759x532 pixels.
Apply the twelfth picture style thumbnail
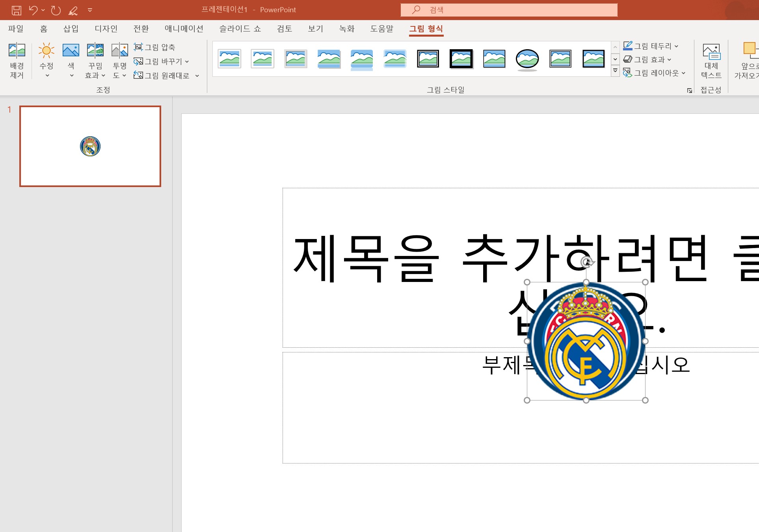point(593,59)
